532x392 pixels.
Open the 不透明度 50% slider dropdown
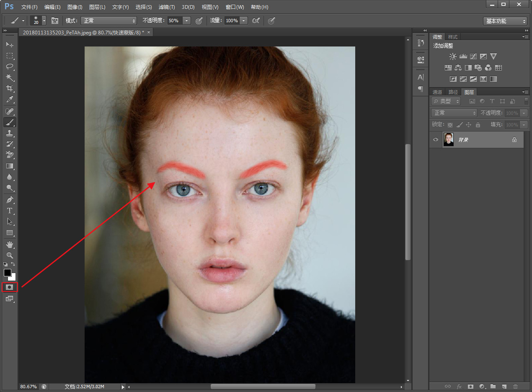(x=186, y=21)
